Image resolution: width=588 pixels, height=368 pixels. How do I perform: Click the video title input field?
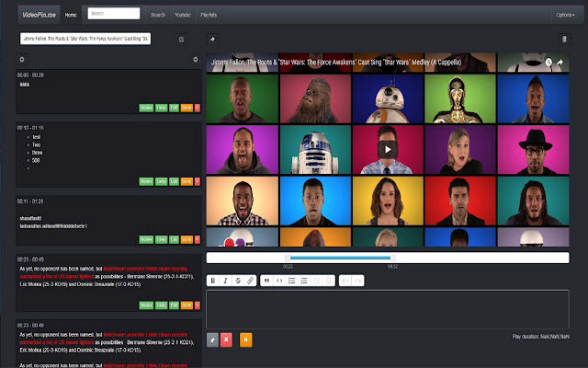pyautogui.click(x=85, y=39)
